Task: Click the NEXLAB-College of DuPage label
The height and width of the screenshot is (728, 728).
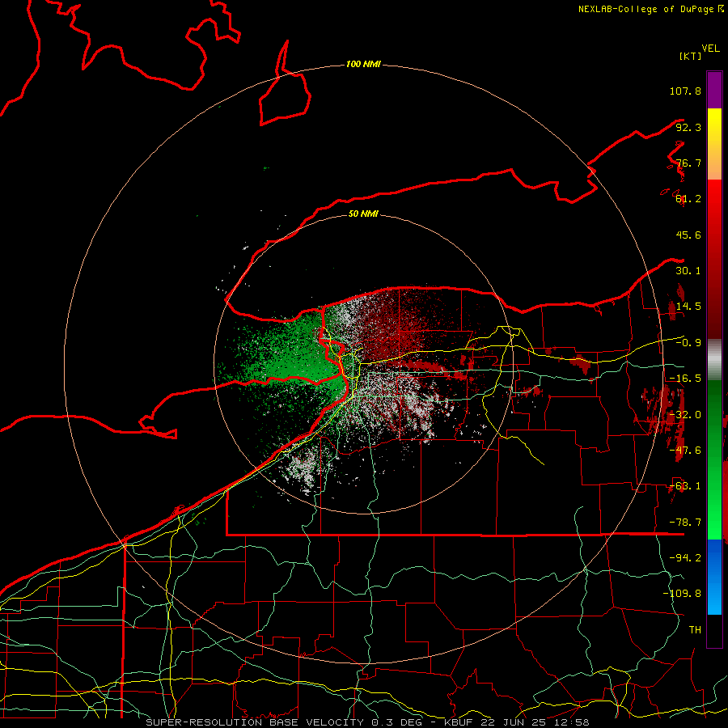Action: click(x=650, y=9)
